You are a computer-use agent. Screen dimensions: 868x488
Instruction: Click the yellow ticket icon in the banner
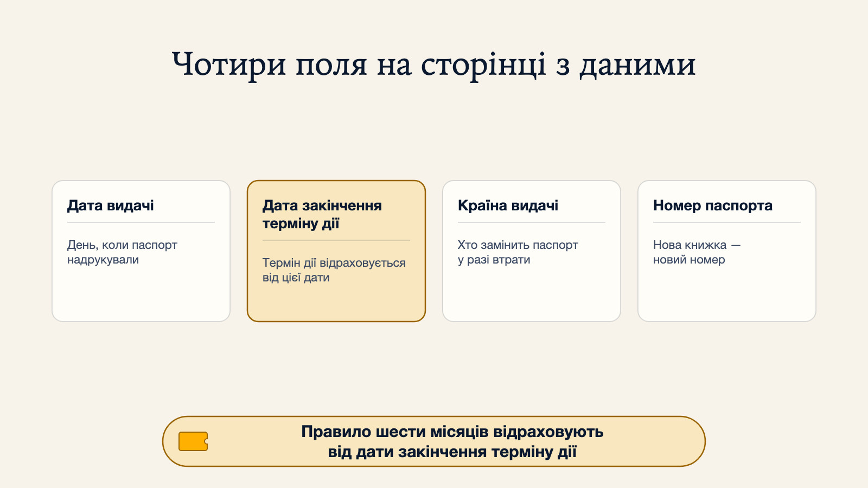click(193, 441)
